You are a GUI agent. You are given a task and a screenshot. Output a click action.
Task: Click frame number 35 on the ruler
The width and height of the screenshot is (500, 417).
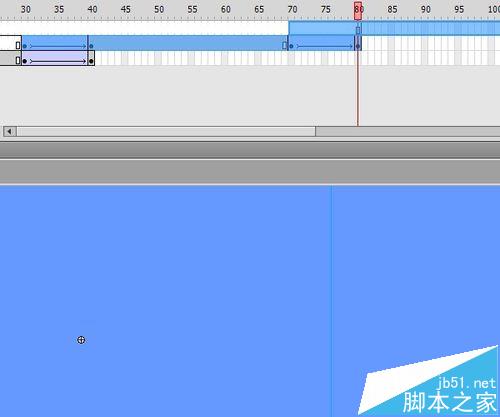point(59,9)
